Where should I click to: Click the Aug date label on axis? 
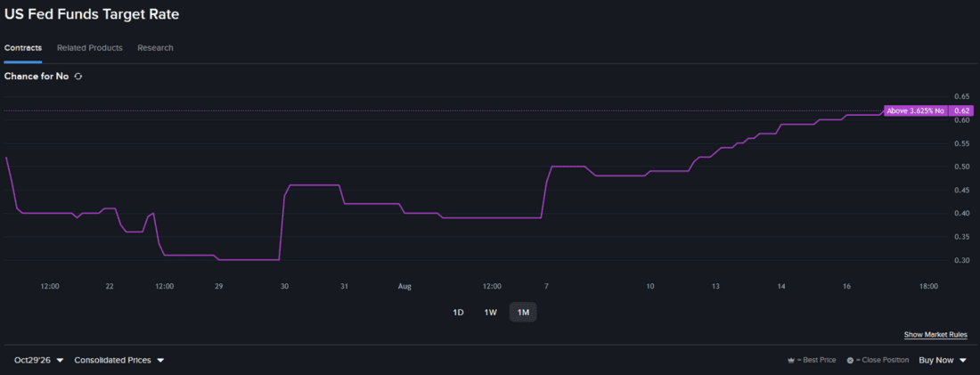(x=405, y=286)
